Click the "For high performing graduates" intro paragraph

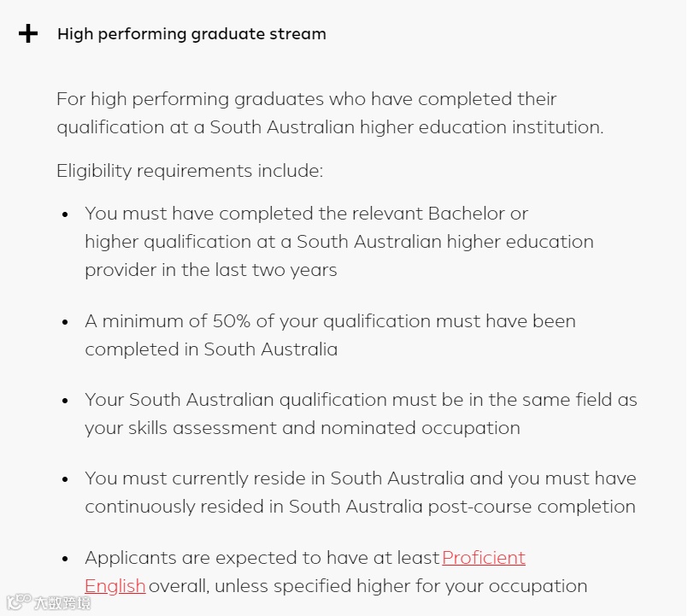(x=329, y=113)
